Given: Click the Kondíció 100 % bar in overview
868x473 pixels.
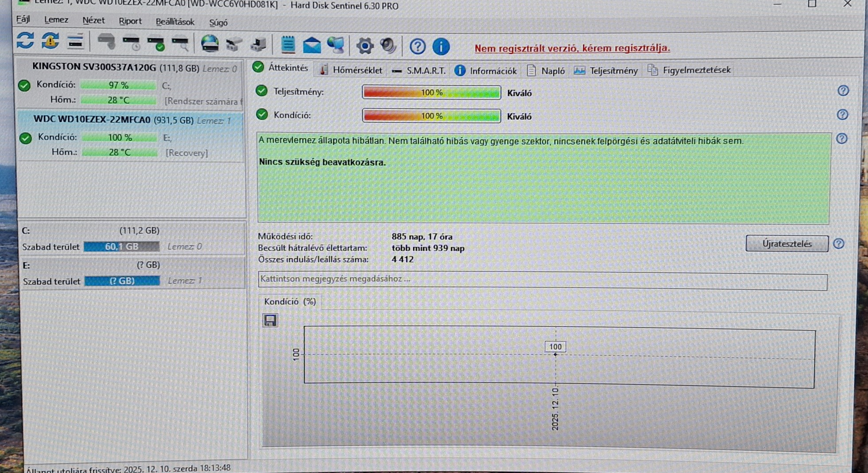Looking at the screenshot, I should coord(431,116).
